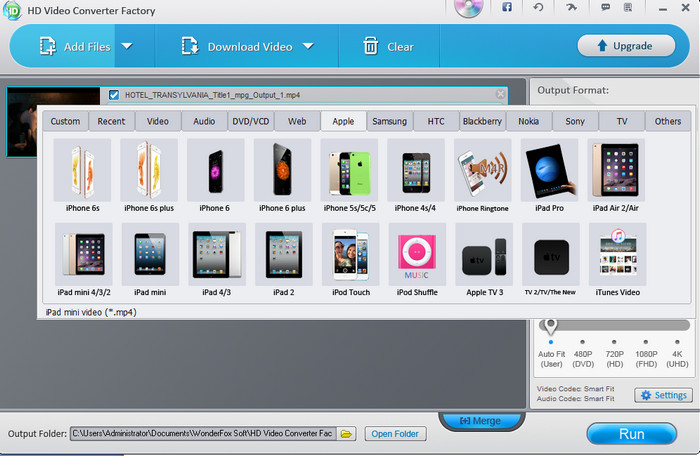Open the Video formats tab
700x456 pixels.
point(158,121)
